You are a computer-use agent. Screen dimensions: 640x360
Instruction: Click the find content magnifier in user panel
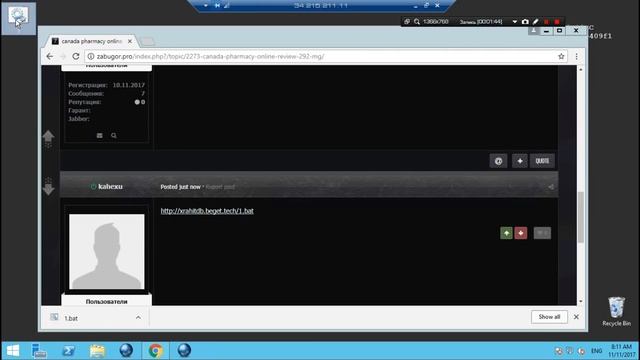(x=114, y=136)
